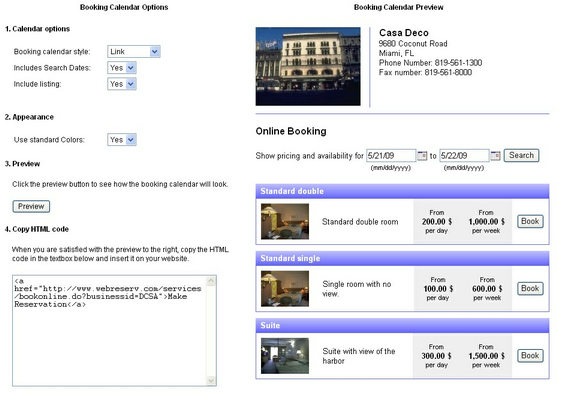
Task: Click the Standard single room thumbnail
Action: (x=285, y=289)
